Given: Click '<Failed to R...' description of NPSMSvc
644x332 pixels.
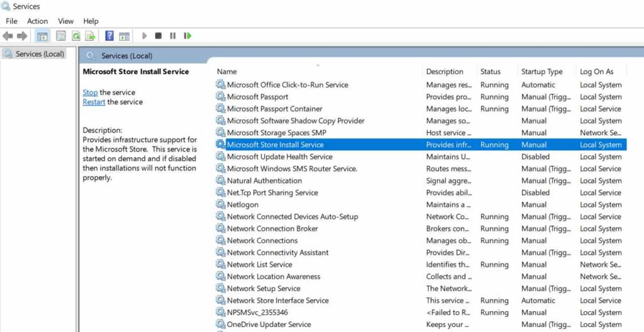Looking at the screenshot, I should click(448, 313).
